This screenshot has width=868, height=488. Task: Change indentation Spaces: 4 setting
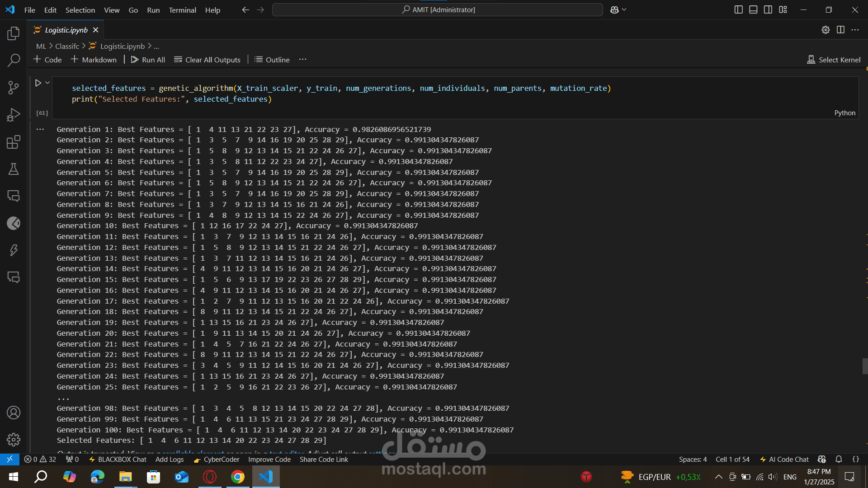click(693, 459)
